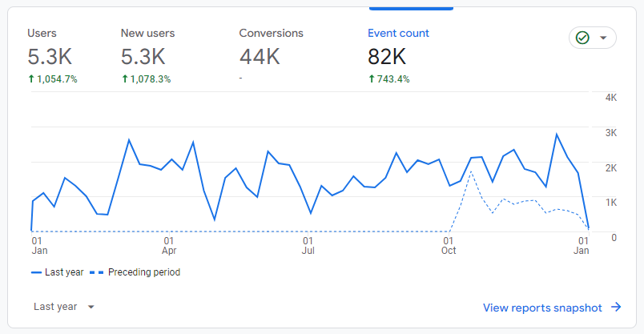Select the New users metric tab
Image resolution: width=644 pixels, height=334 pixels.
pyautogui.click(x=146, y=56)
